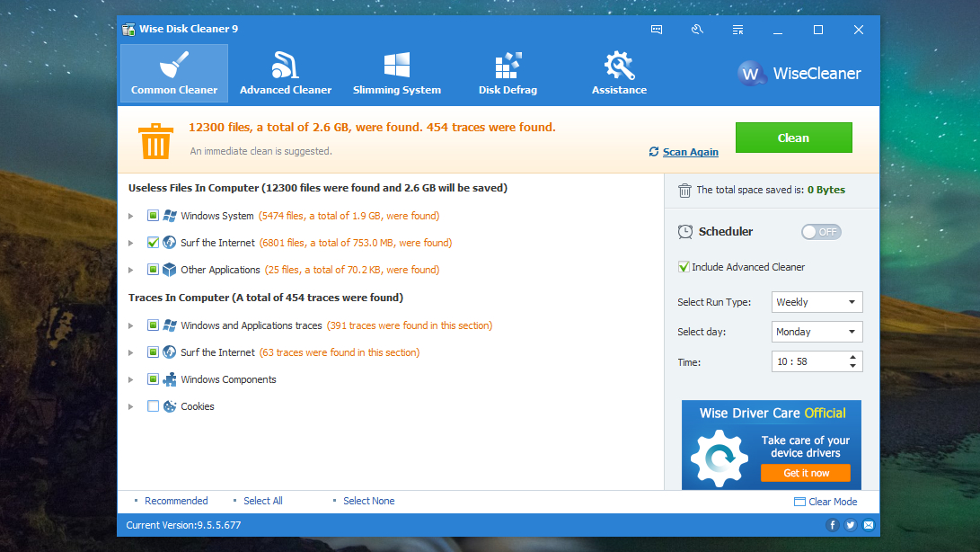
Task: Click the Cookies icon
Action: [170, 406]
